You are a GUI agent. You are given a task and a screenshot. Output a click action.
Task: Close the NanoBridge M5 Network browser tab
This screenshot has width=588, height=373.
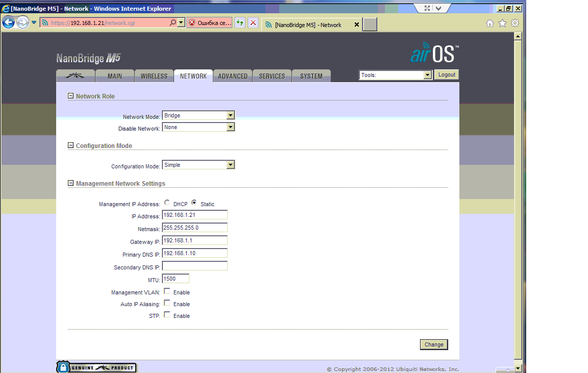[x=357, y=24]
